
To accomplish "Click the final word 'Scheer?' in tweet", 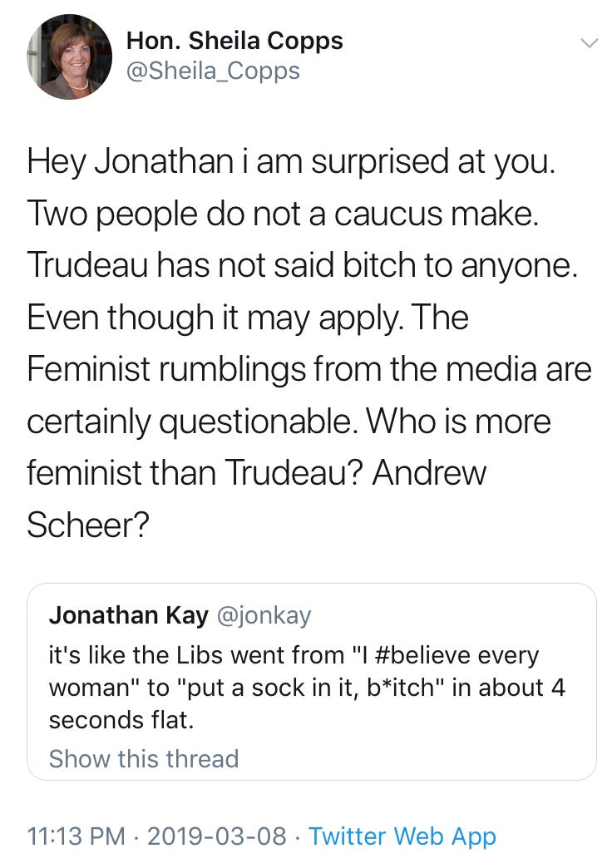I will tap(88, 525).
